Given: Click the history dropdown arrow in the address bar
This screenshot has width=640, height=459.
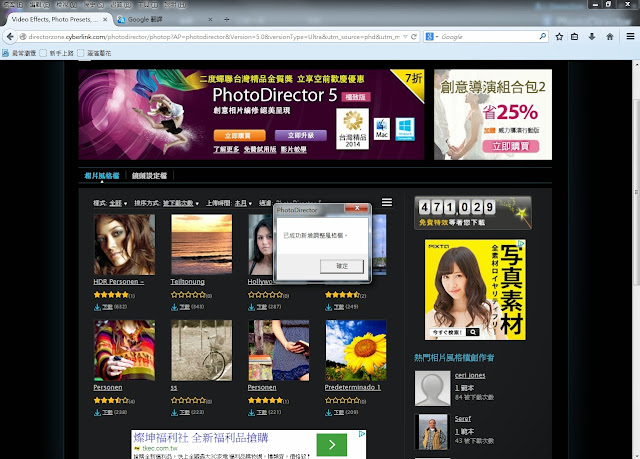Looking at the screenshot, I should (x=405, y=37).
